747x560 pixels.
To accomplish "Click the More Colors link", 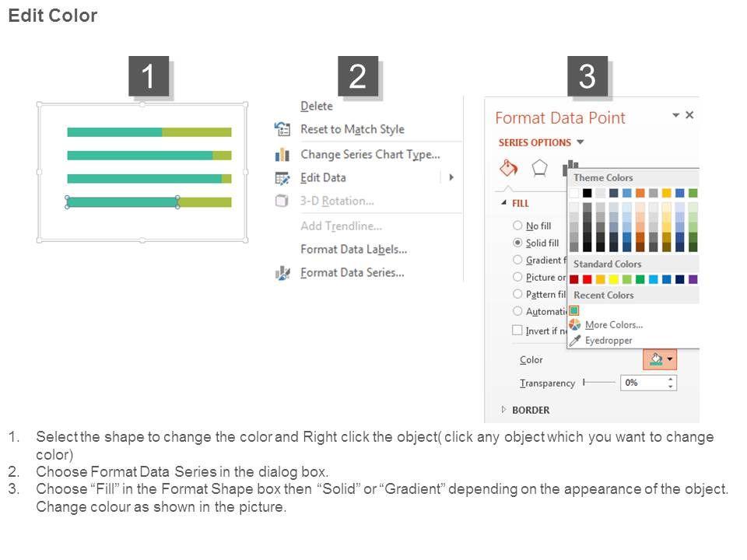I will click(614, 325).
